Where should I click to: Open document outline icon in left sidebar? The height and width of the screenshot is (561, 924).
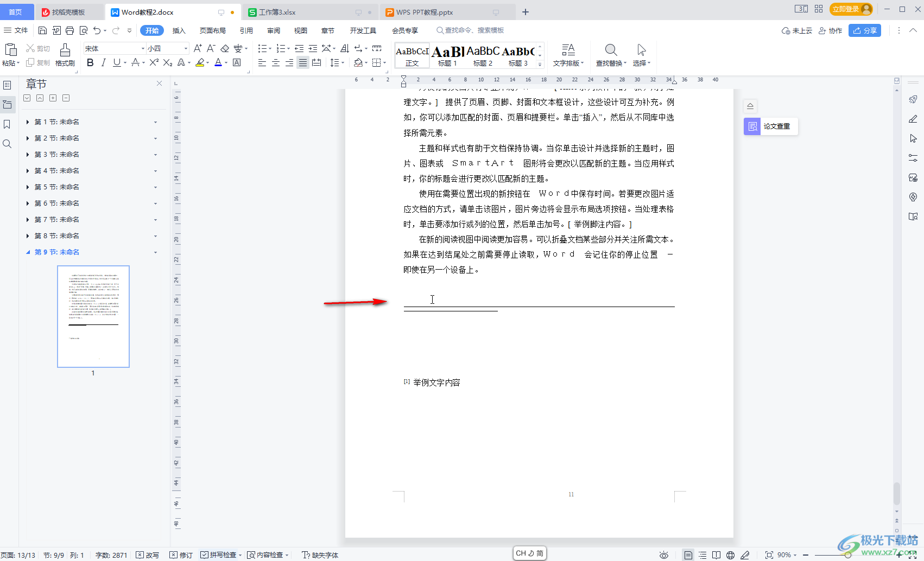[7, 85]
